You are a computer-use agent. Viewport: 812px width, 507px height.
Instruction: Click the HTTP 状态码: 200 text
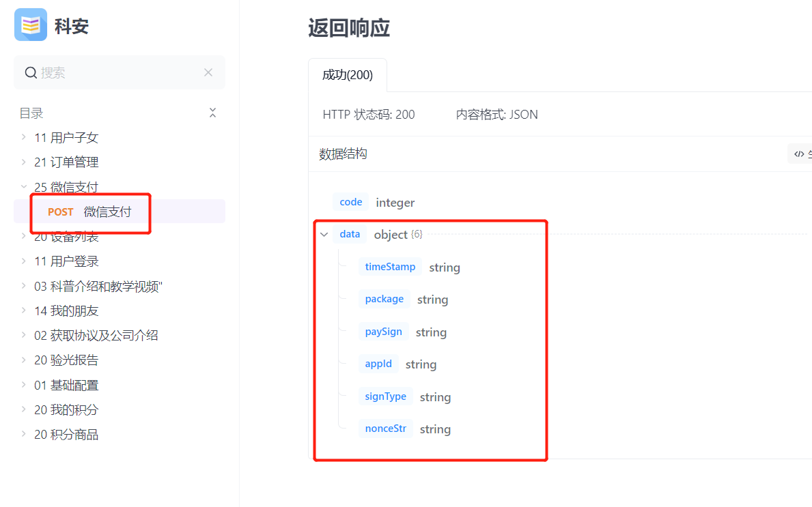pos(369,115)
